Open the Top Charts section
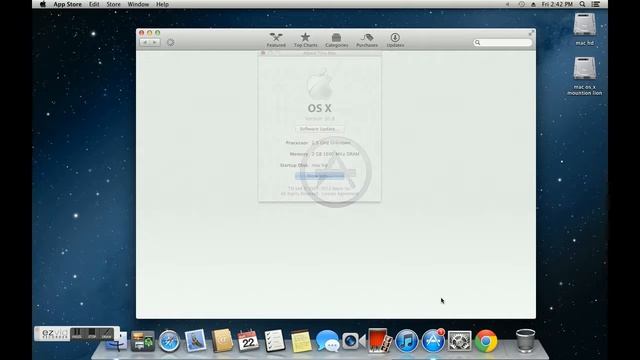The image size is (640, 360). pos(305,40)
